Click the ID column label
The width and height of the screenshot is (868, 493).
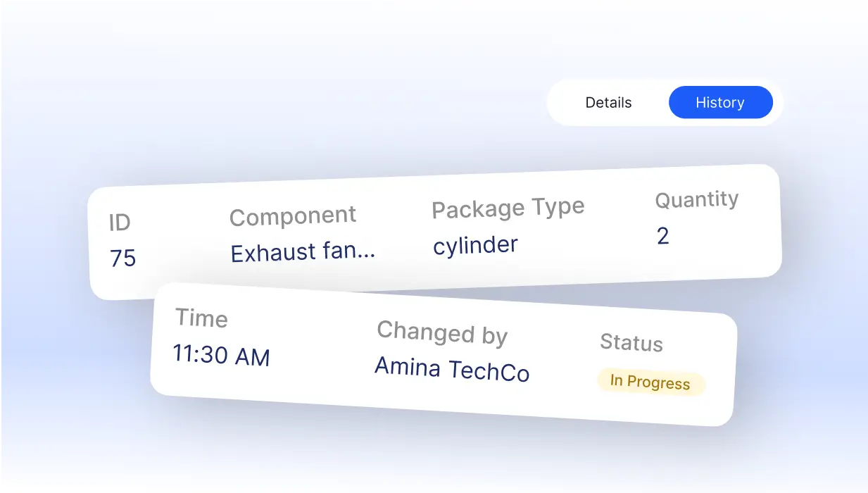point(120,223)
